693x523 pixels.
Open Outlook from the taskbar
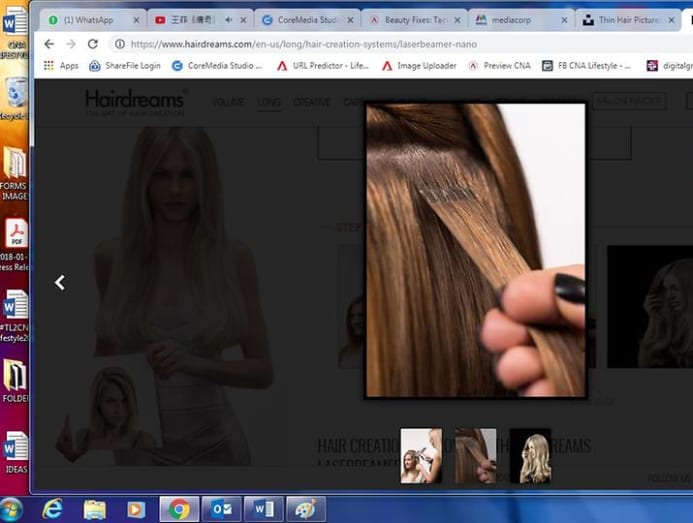[221, 509]
